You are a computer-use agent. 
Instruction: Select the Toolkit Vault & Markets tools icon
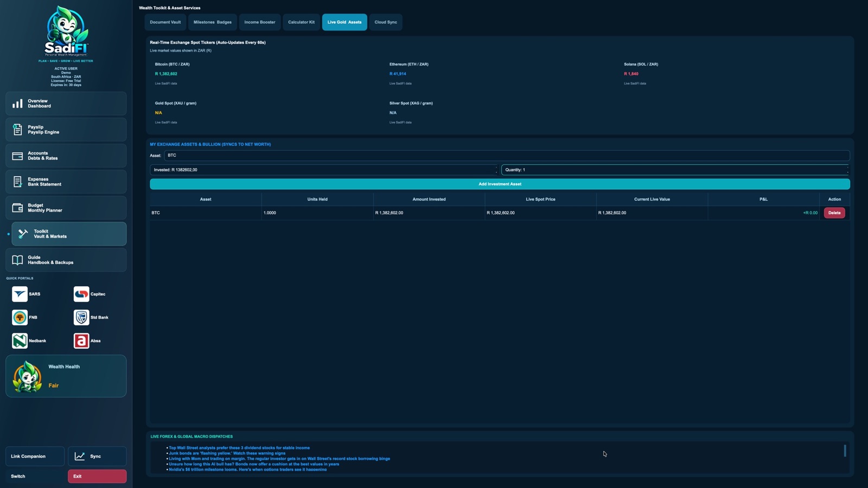[x=23, y=234]
